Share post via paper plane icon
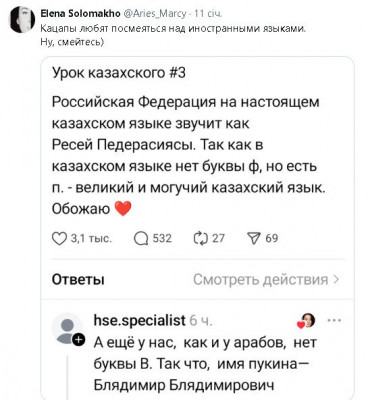 254,239
